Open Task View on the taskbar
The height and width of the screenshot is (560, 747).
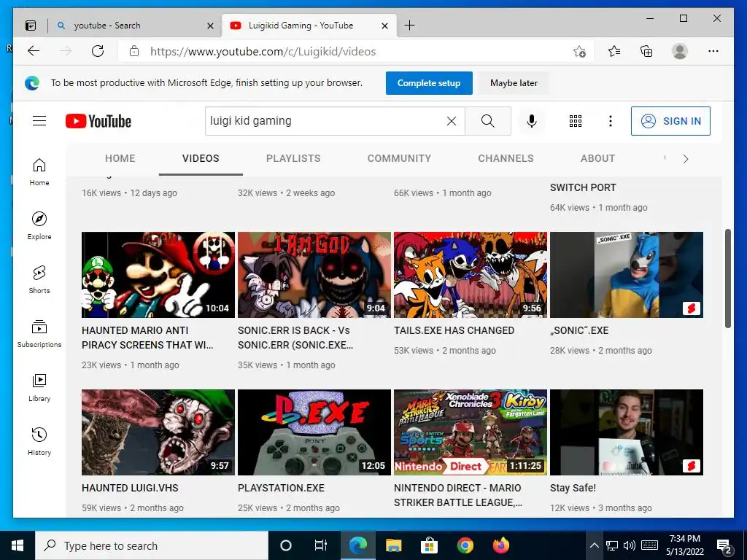(321, 545)
